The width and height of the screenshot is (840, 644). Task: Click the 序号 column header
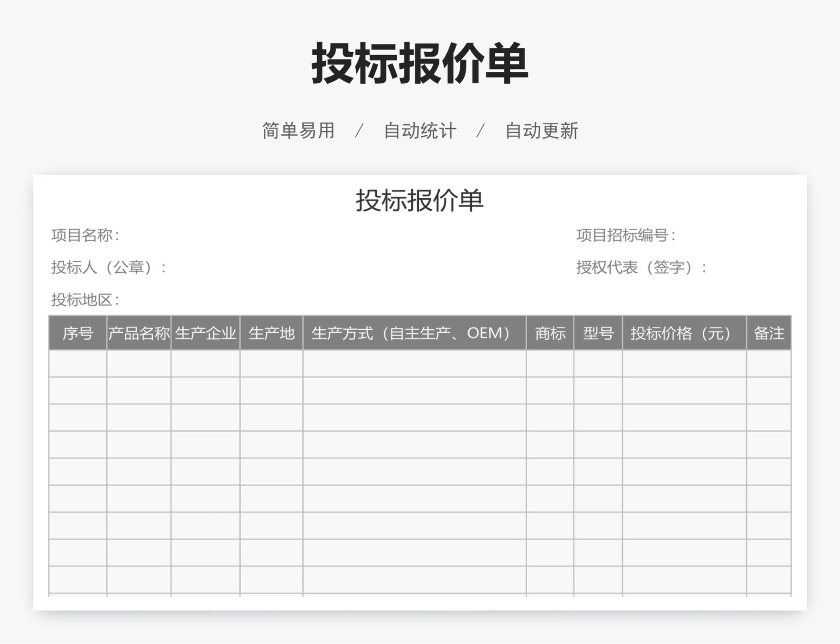[x=77, y=333]
